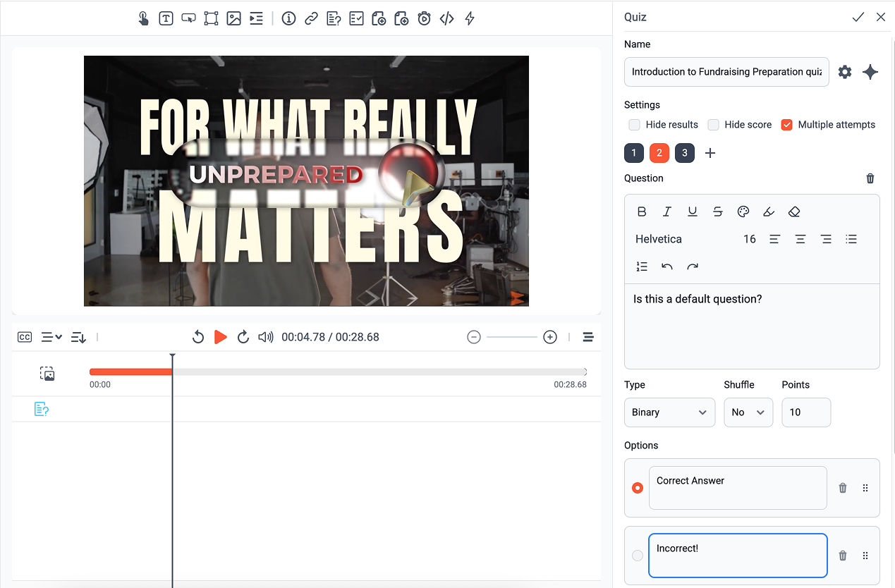Open the info circle tool
Screen dimensions: 895x588
coord(288,19)
